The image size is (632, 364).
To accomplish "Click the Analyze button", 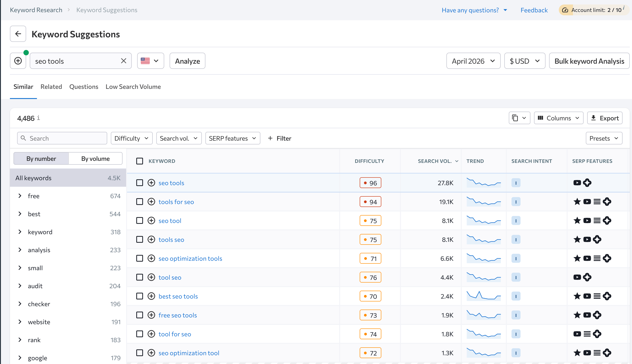I will pos(187,61).
